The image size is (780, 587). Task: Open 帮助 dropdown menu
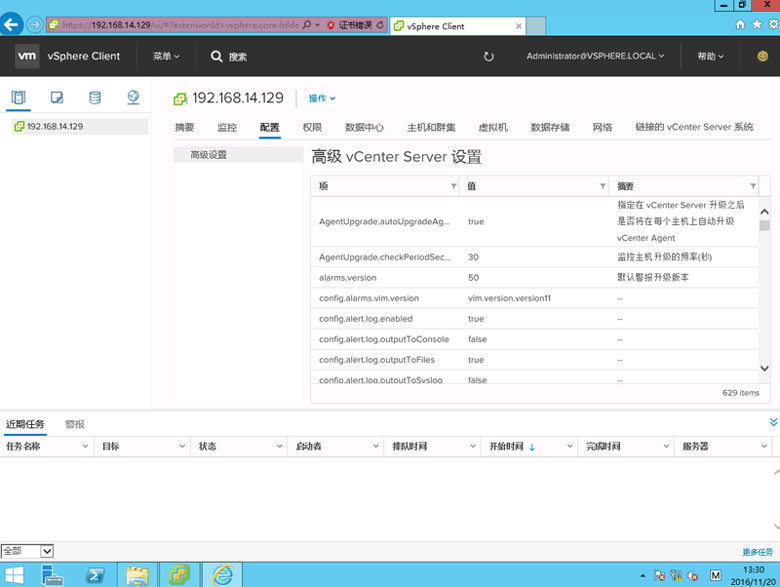click(x=710, y=56)
